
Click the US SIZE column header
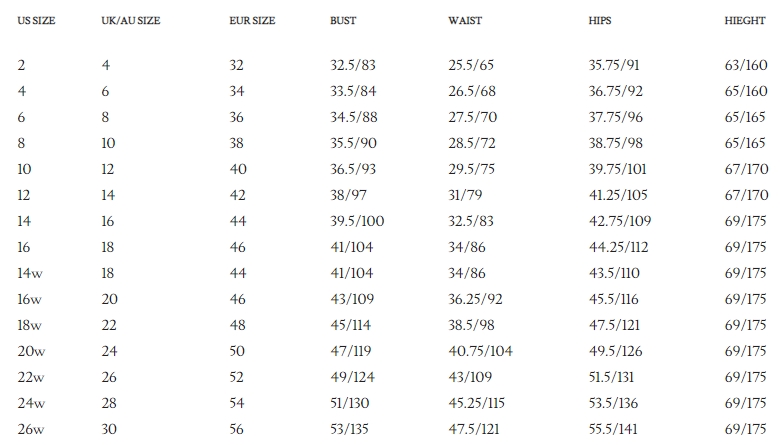click(x=36, y=21)
